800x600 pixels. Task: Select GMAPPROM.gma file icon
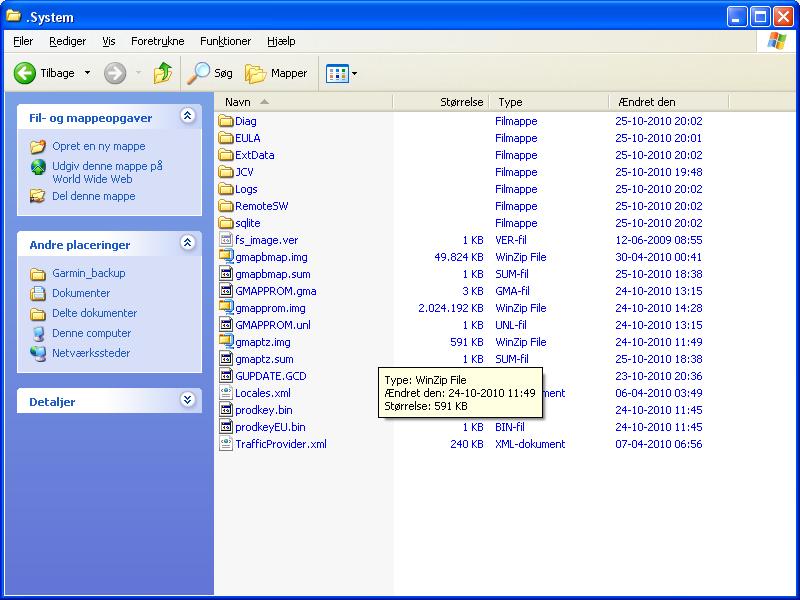(226, 290)
